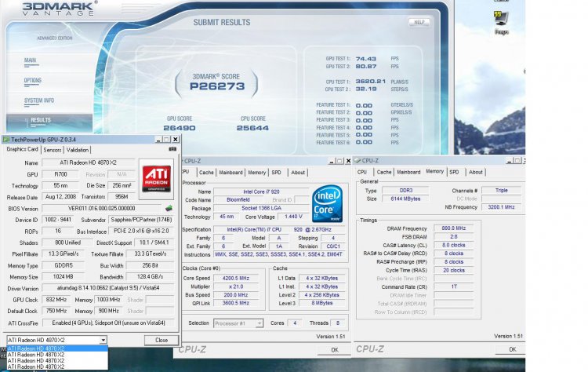Select the last ATI Radeon HD 4870 X2 entry
Viewport: 588px width, 372px height.
[x=57, y=367]
